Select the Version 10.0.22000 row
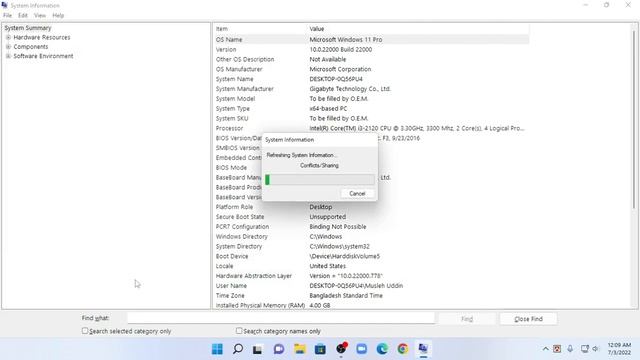The width and height of the screenshot is (640, 360). point(371,49)
